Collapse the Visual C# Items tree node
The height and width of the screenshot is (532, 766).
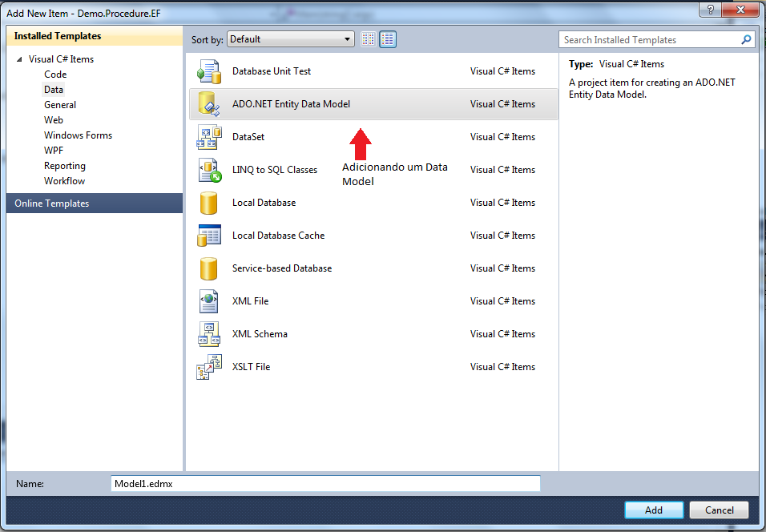(x=19, y=59)
